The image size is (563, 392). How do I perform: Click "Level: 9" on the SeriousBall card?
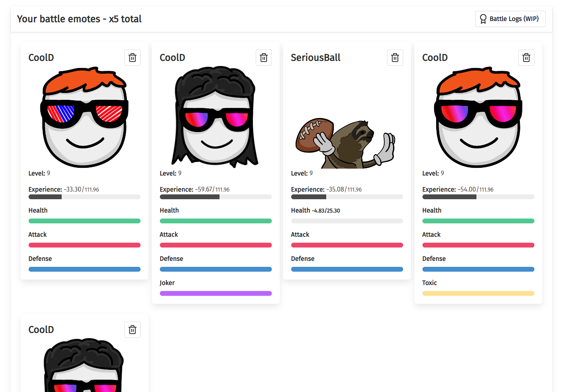click(x=302, y=173)
